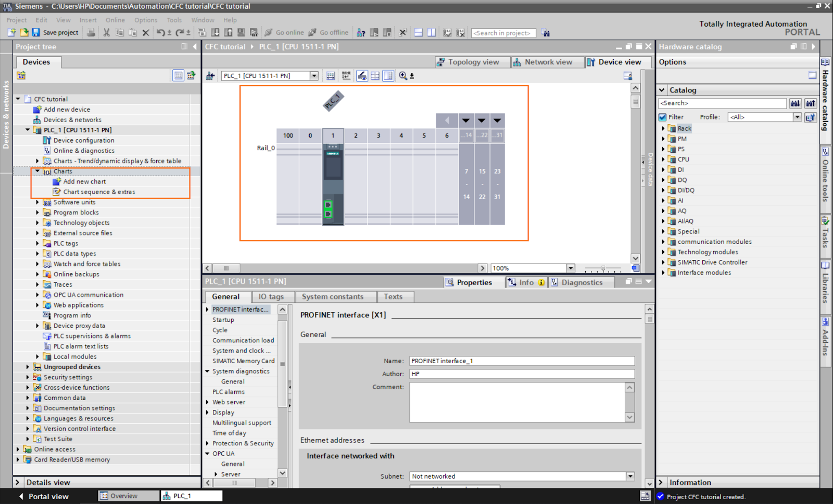The height and width of the screenshot is (504, 833).
Task: Open the Profile dropdown in hardware catalog
Action: tap(797, 117)
